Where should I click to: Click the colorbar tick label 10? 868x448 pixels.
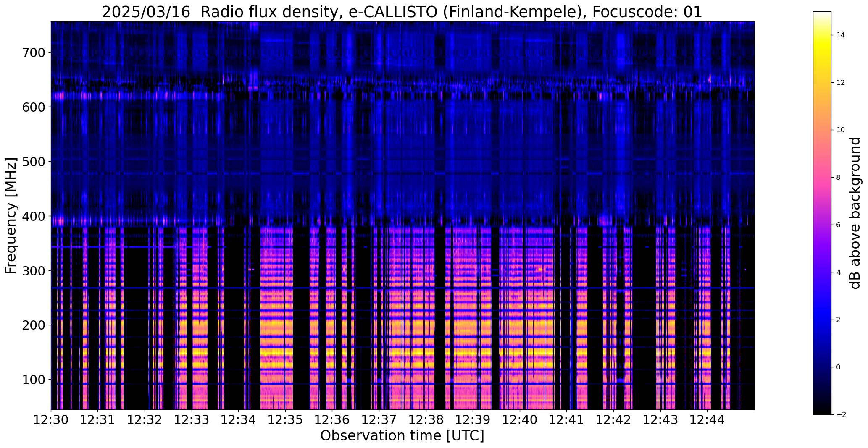point(840,130)
